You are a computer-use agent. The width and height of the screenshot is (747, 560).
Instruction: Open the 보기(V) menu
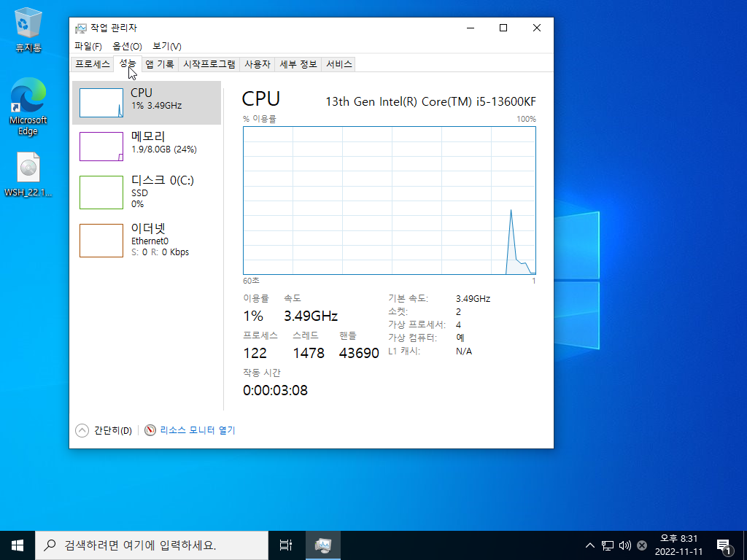pyautogui.click(x=167, y=46)
